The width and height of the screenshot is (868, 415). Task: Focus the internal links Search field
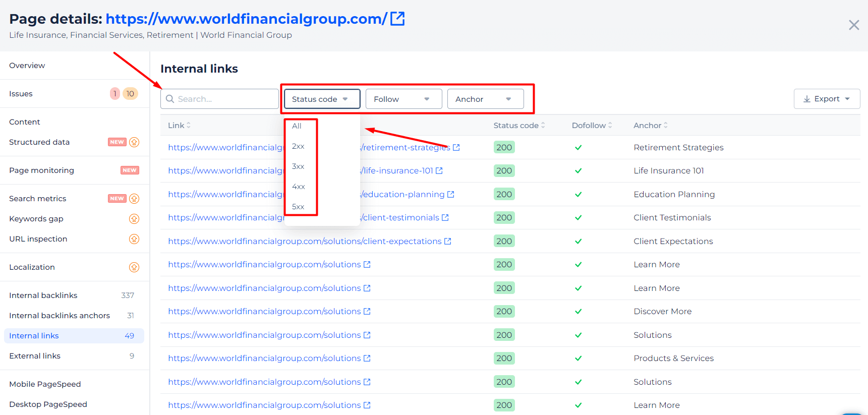pos(219,99)
